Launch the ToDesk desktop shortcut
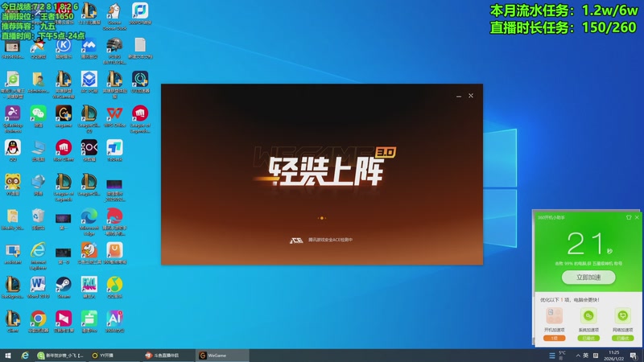 [114, 150]
